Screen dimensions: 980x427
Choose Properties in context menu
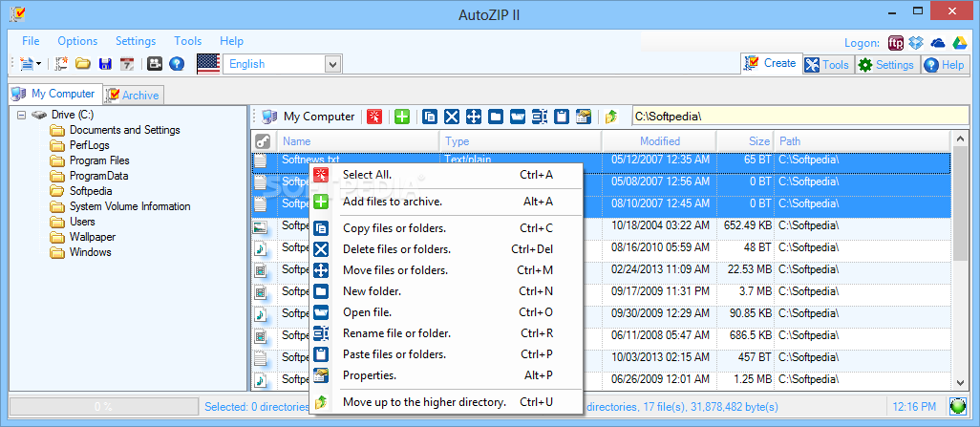(446, 375)
